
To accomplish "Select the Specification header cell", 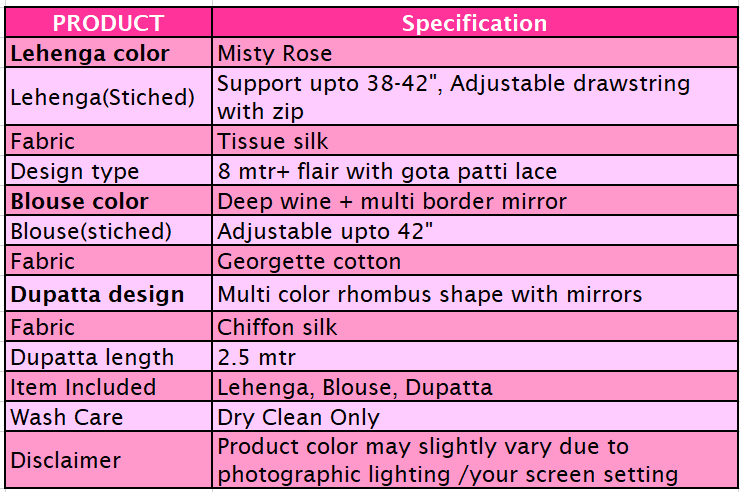I will (475, 23).
